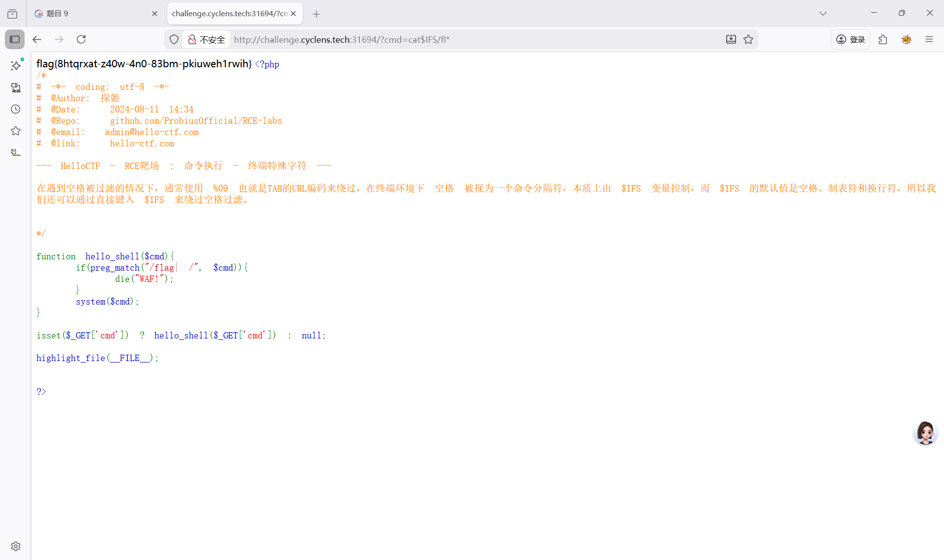
Task: Click the 2024-08-11 14:34 date text
Action: click(152, 110)
